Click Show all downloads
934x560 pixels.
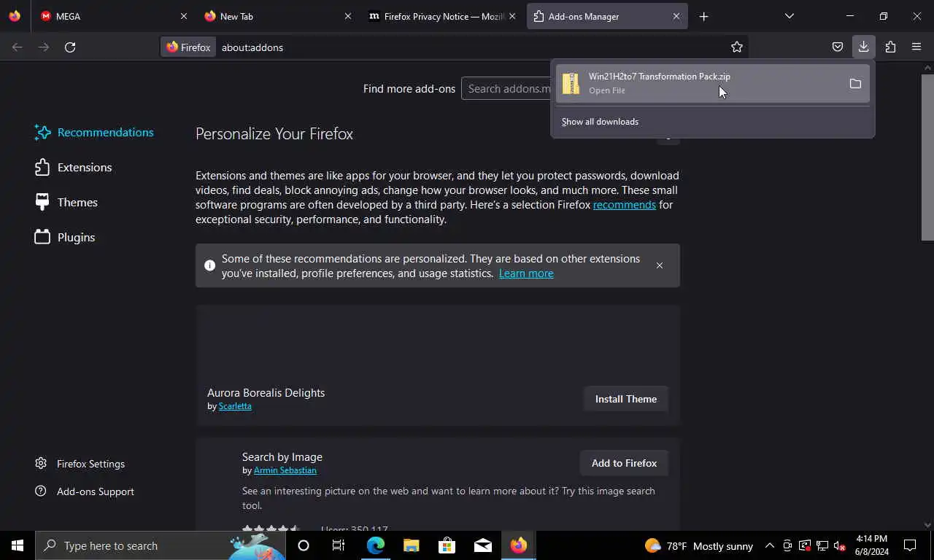tap(600, 122)
